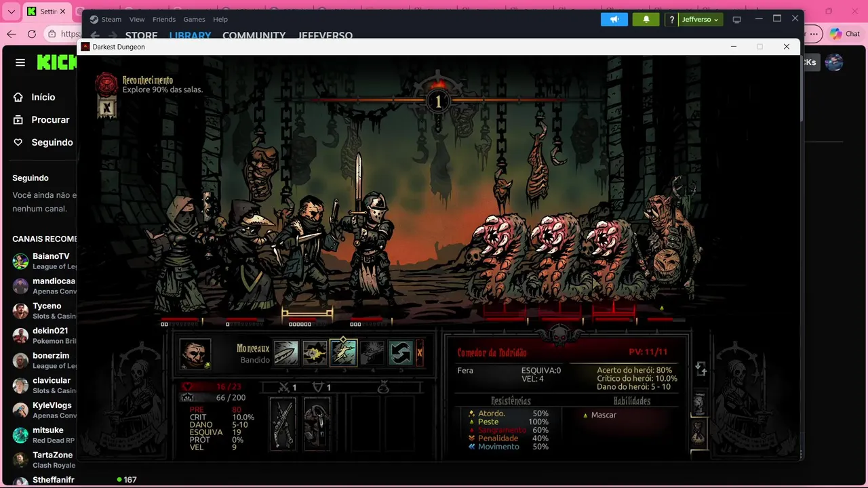Open the BaianoTV recommended channel

point(43,261)
